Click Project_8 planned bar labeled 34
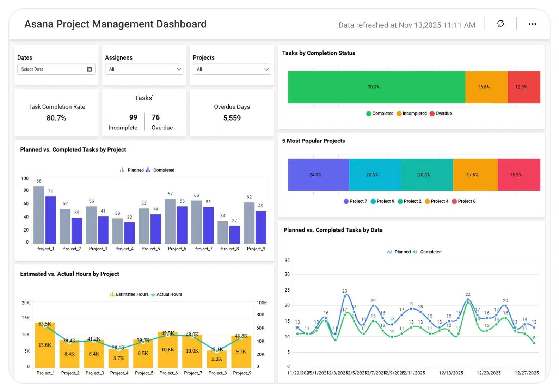Screen dimensions: 559x392 point(223,232)
